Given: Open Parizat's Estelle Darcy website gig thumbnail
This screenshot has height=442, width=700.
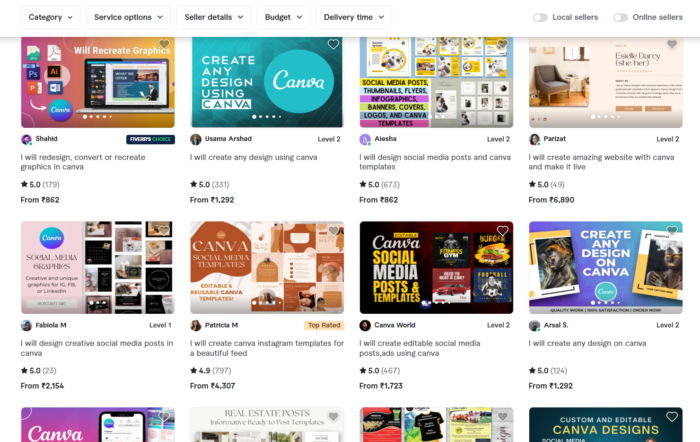Looking at the screenshot, I should coord(606,82).
